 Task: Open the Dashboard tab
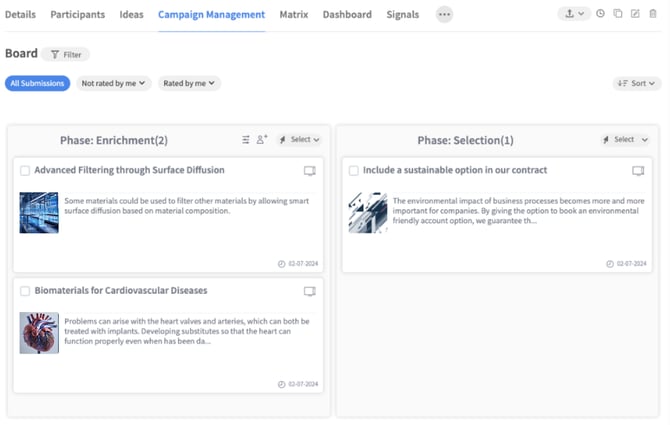347,15
